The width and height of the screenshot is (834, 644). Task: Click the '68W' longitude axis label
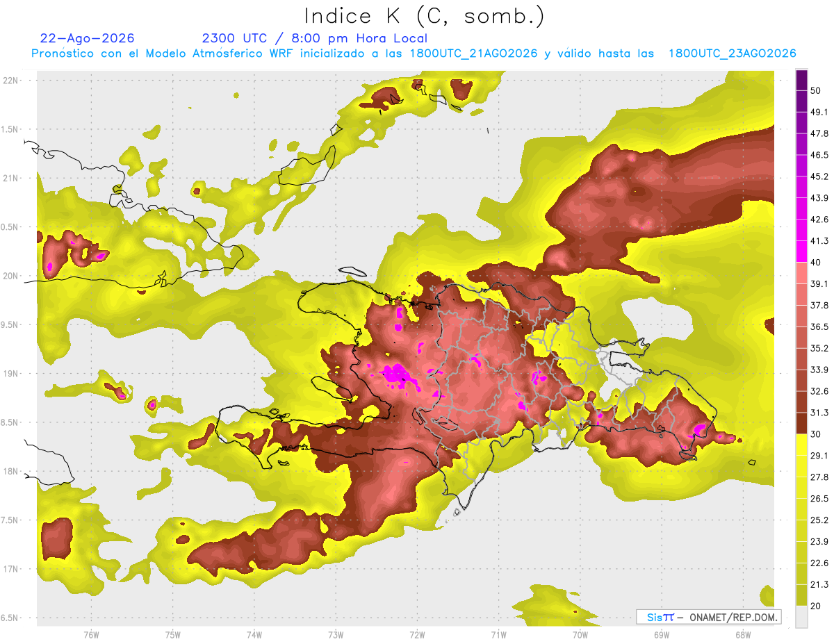pos(742,635)
